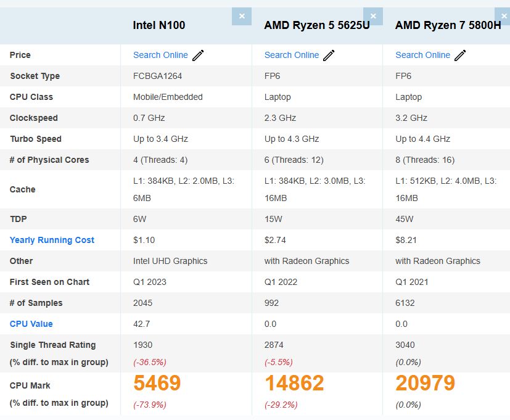This screenshot has height=420, width=510.
Task: Click the 6W TDP value
Action: tap(139, 219)
